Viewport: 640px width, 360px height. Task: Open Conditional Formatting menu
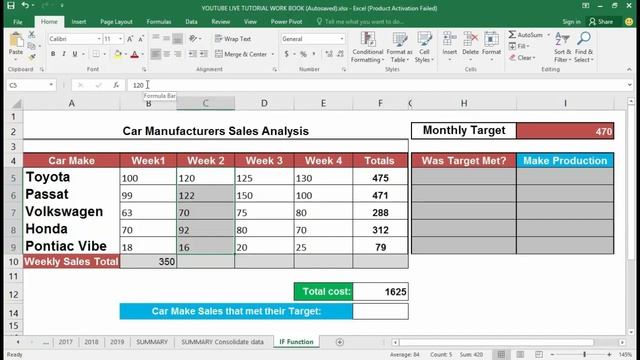click(x=368, y=47)
